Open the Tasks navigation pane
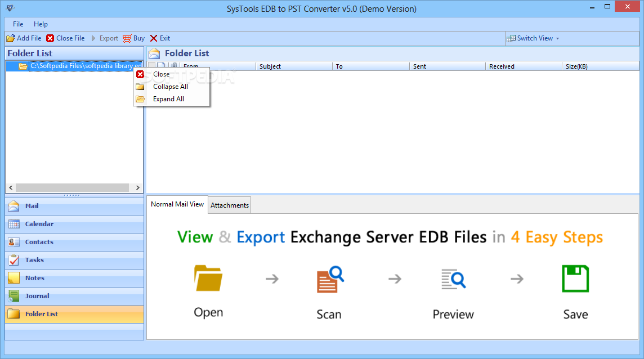 (x=74, y=260)
